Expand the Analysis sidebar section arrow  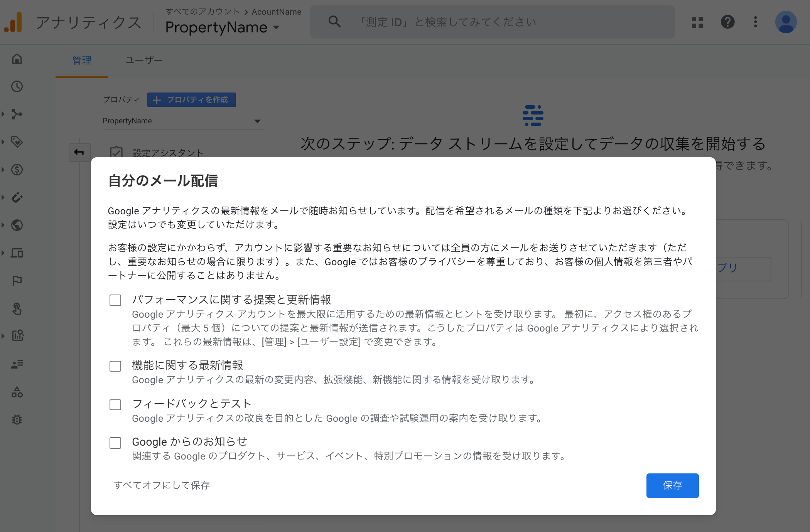(3, 336)
